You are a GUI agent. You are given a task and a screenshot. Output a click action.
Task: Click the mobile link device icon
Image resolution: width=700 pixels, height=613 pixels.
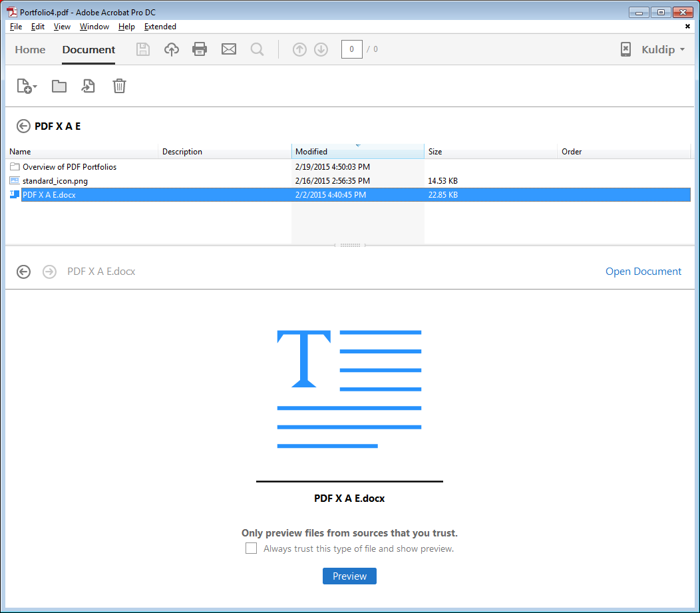[x=625, y=49]
